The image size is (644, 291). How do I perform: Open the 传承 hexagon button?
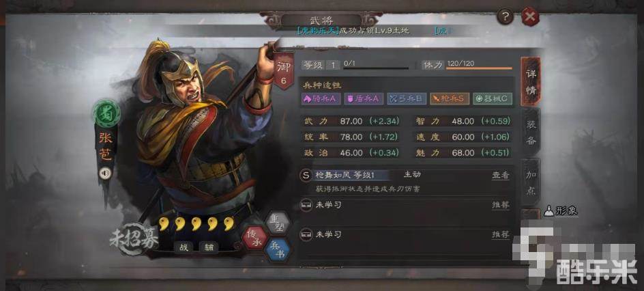[x=254, y=237]
